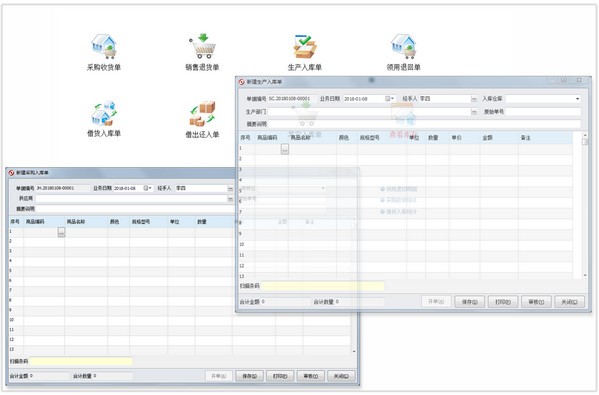Open row 1 商品编码 lookup in 采购入库单 window
This screenshot has height=395, width=599.
pyautogui.click(x=62, y=232)
